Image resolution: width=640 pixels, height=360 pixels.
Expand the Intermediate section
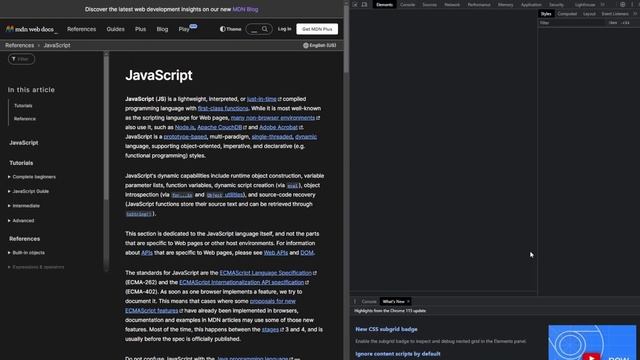coord(24,206)
